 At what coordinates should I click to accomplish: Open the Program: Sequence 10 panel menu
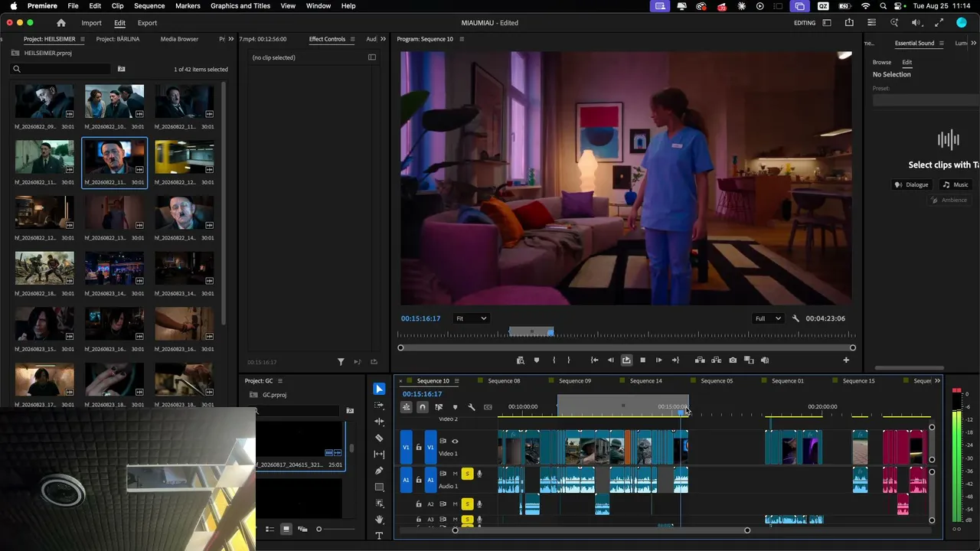point(461,39)
